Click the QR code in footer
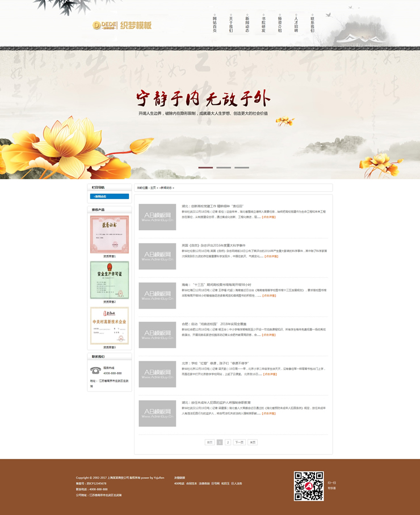The height and width of the screenshot is (515, 420). 308,486
